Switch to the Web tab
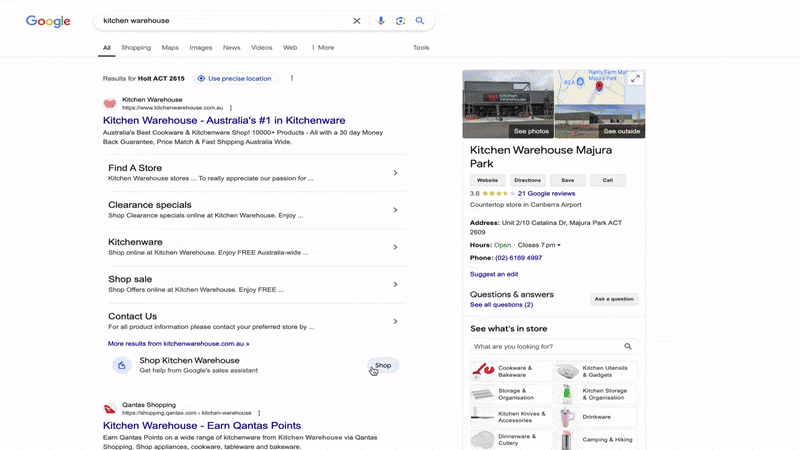 tap(290, 47)
